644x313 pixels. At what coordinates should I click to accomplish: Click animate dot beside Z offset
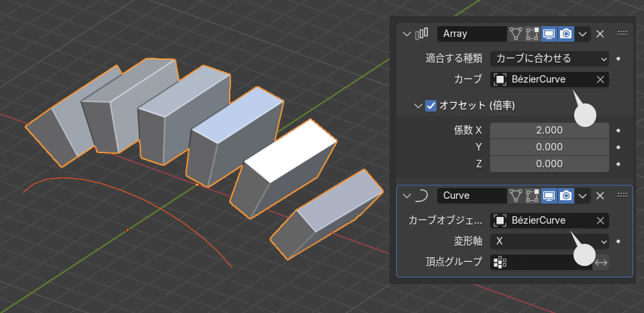(x=618, y=164)
